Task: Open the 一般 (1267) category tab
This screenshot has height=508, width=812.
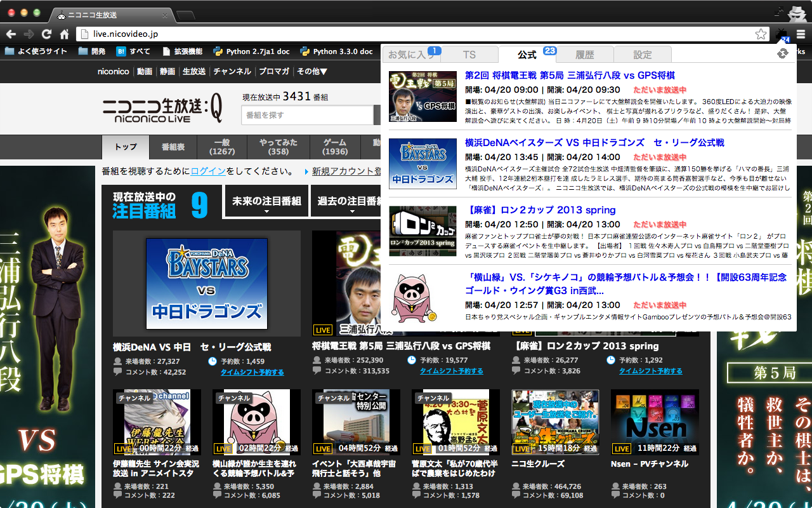Action: pyautogui.click(x=222, y=147)
